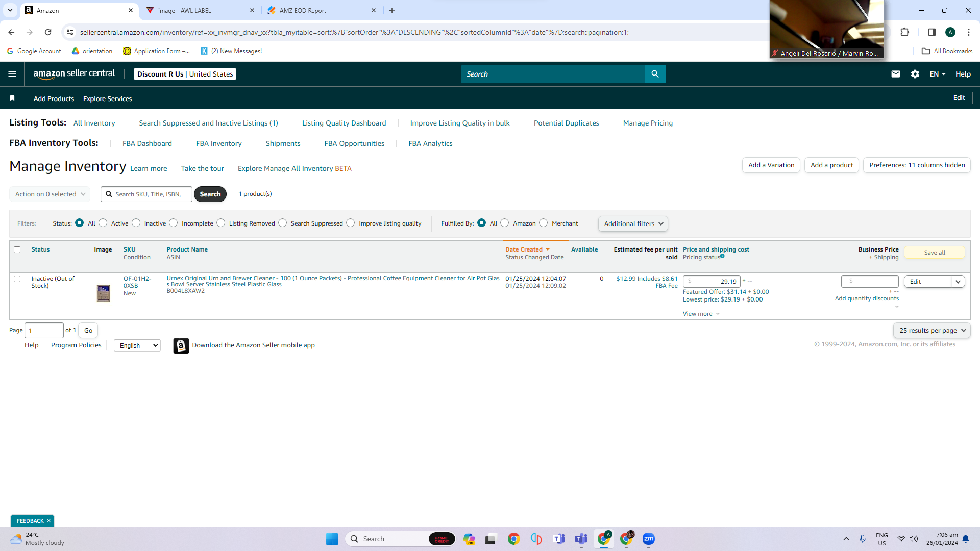
Task: Open the messages envelope icon
Action: click(x=895, y=74)
